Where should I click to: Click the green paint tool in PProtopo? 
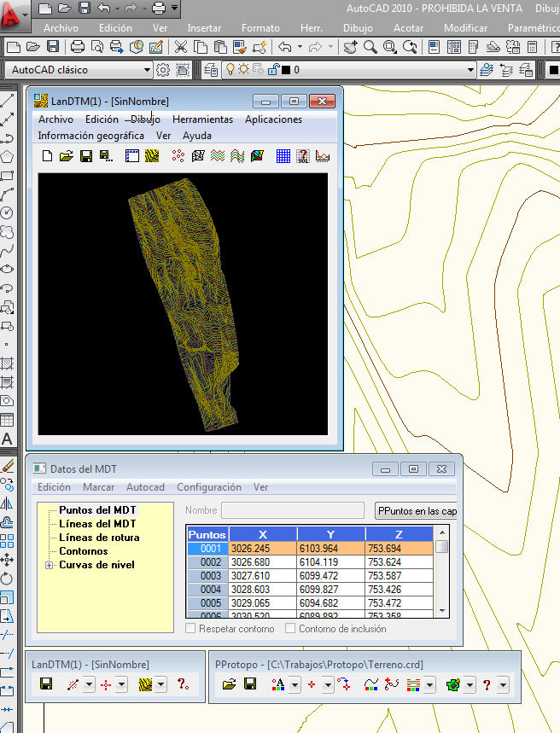point(452,685)
